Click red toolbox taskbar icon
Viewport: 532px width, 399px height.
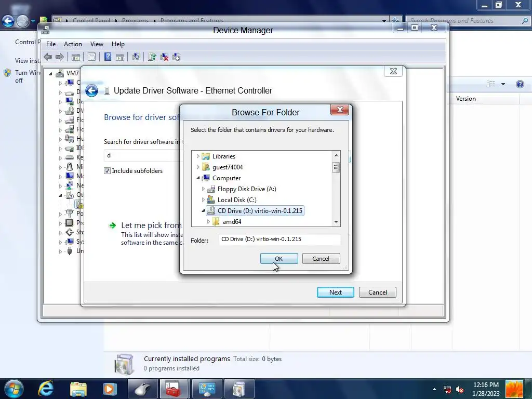pos(174,389)
